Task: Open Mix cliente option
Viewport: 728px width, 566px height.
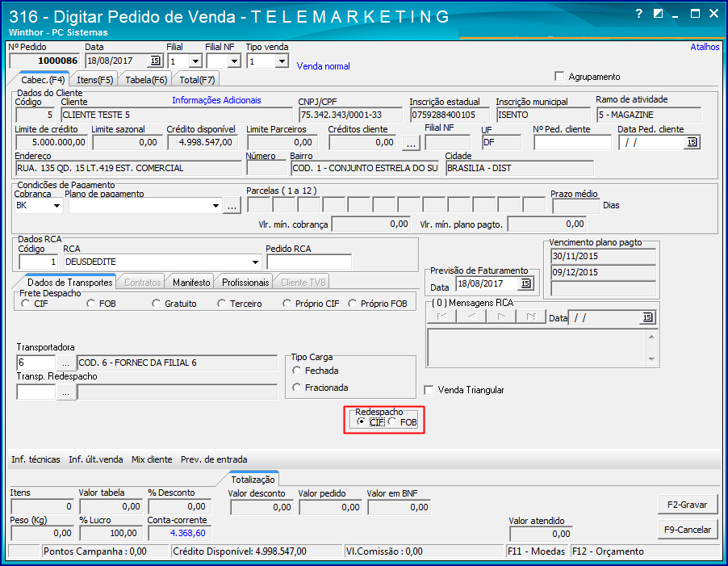Action: click(152, 459)
